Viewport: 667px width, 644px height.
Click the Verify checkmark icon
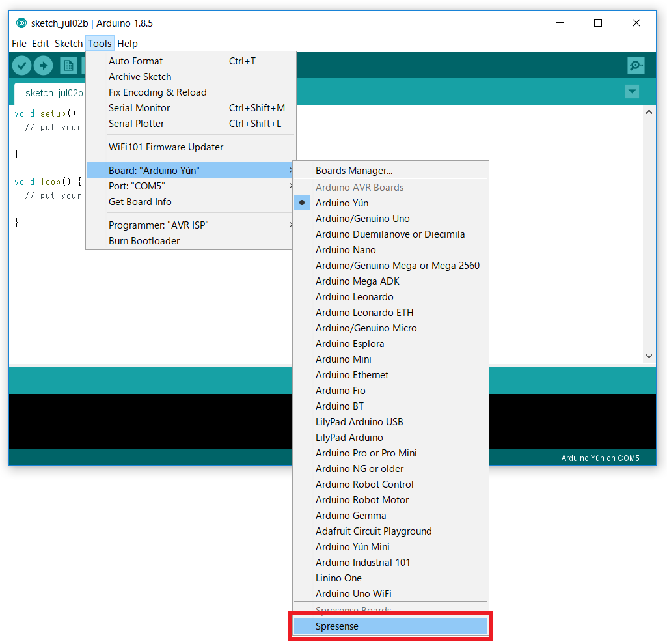21,65
